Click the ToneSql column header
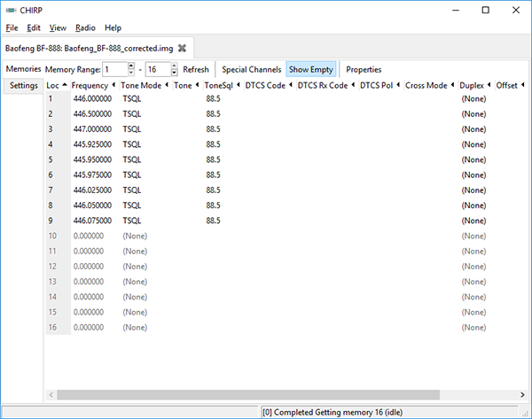Screen dimensions: 532x419 [x=223, y=85]
